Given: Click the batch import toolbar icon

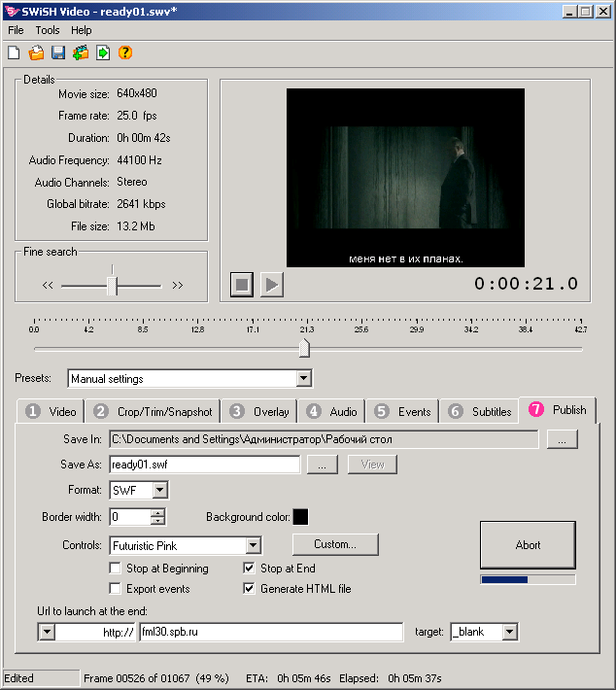Looking at the screenshot, I should (x=81, y=52).
